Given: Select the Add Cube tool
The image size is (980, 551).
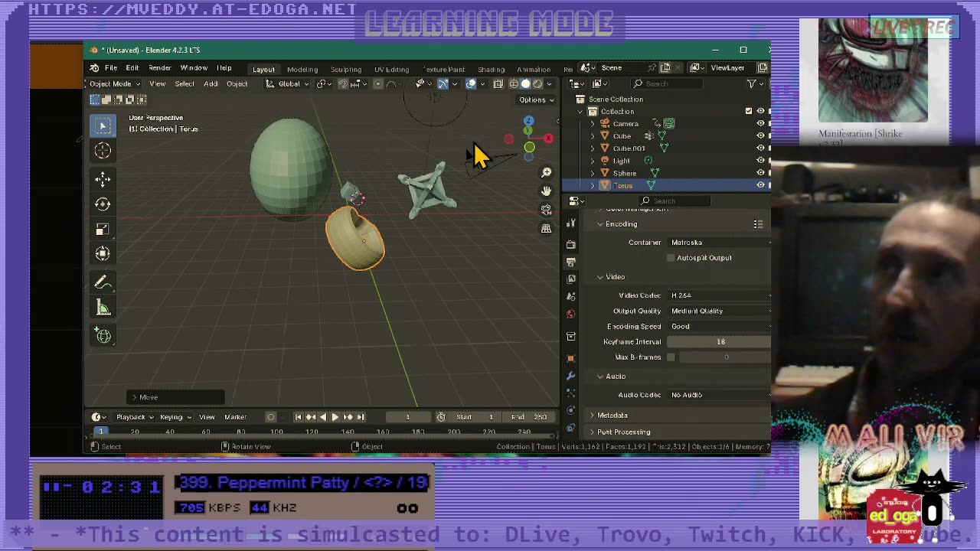Looking at the screenshot, I should tap(103, 335).
